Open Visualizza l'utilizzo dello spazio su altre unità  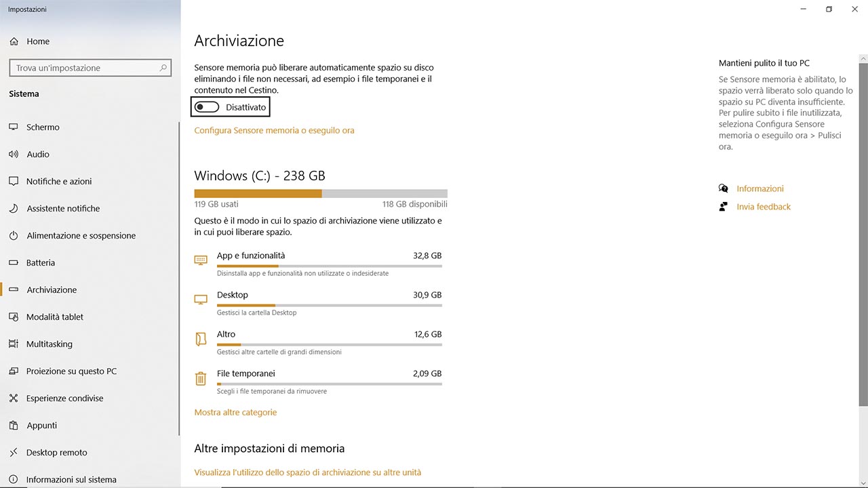click(x=307, y=472)
